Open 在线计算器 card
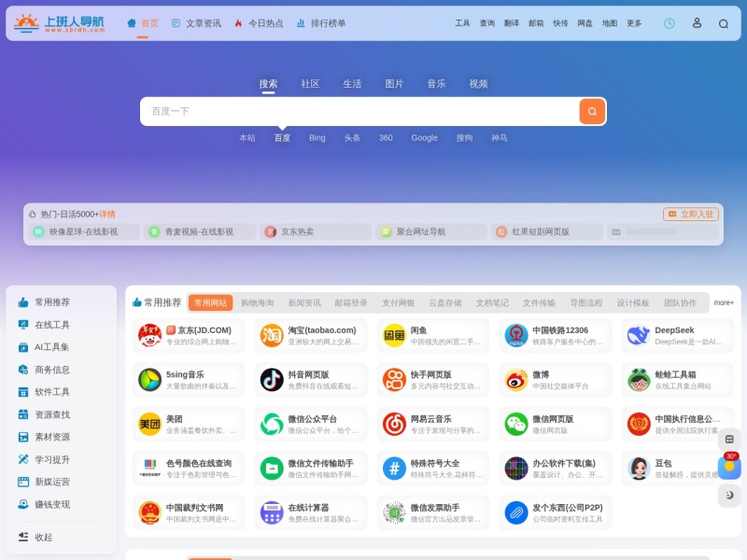747x560 pixels. point(311,512)
